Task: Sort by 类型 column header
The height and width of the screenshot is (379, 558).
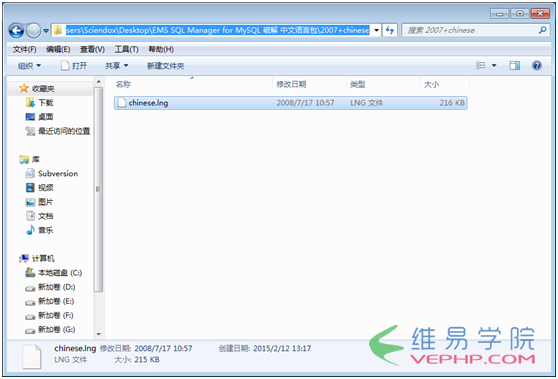Action: (358, 84)
